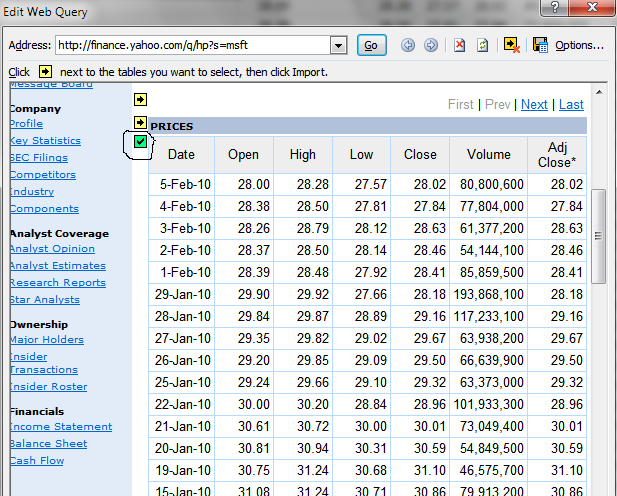Click the 19-Jan-10 date cell
Screen dimensions: 617x496
click(x=181, y=470)
